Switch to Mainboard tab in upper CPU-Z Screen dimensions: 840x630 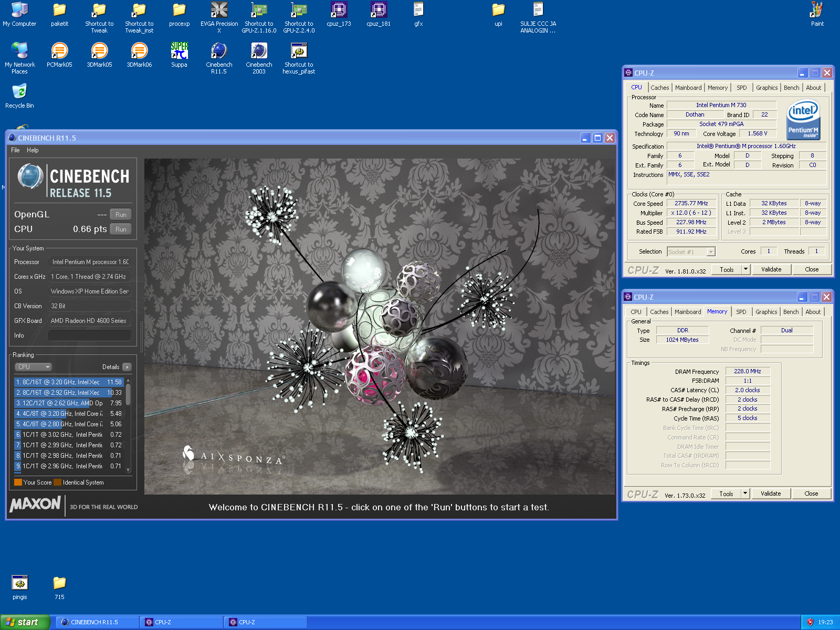(688, 88)
